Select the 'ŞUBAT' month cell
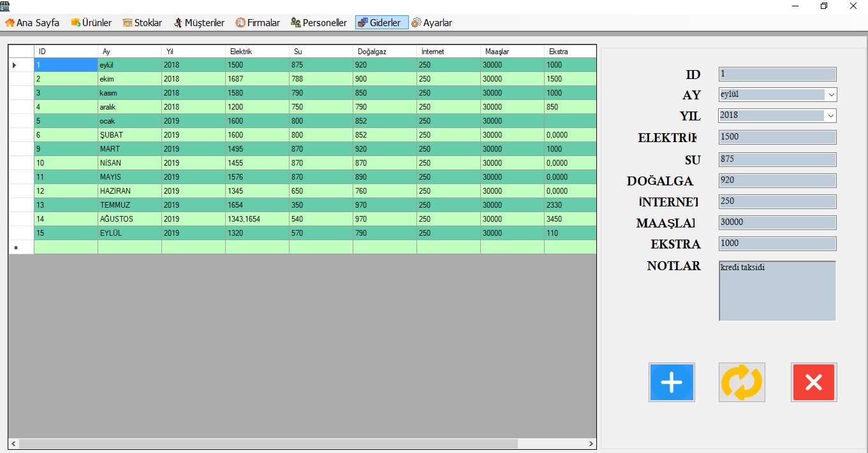The width and height of the screenshot is (868, 453). 129,135
